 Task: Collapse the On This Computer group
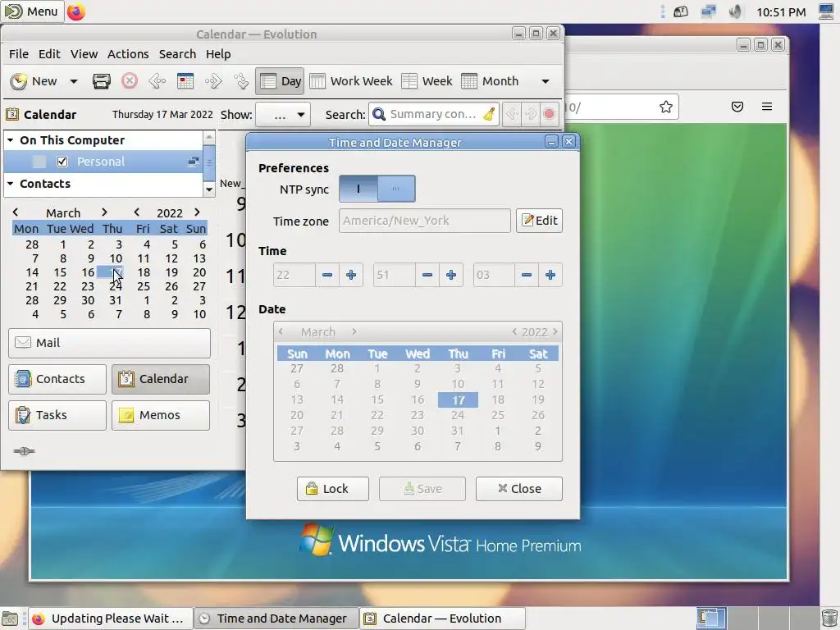10,139
